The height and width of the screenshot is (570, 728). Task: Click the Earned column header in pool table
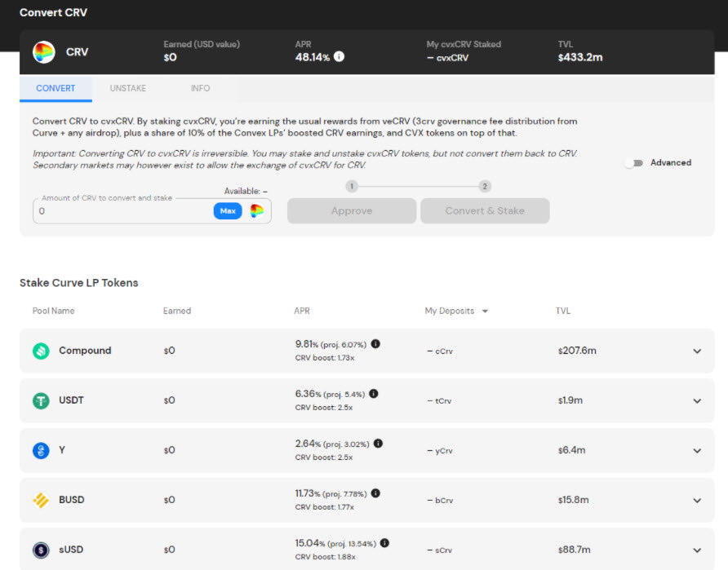177,311
